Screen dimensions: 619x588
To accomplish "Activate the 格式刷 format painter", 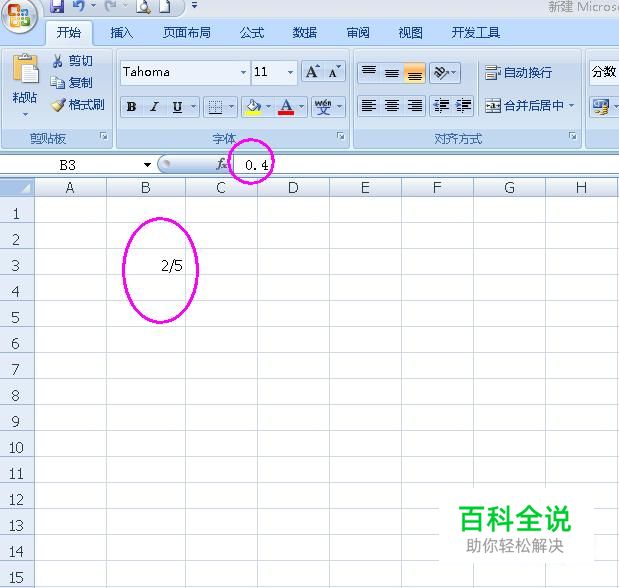I will tap(78, 105).
